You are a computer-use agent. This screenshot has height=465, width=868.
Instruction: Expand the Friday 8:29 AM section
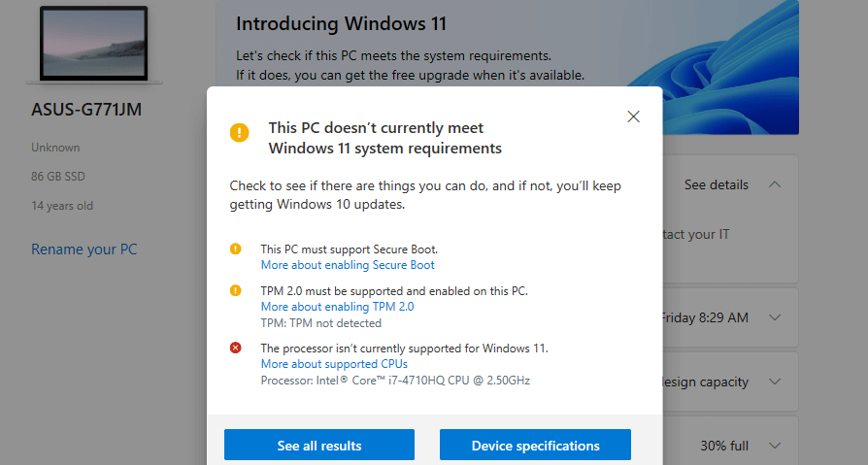(775, 317)
